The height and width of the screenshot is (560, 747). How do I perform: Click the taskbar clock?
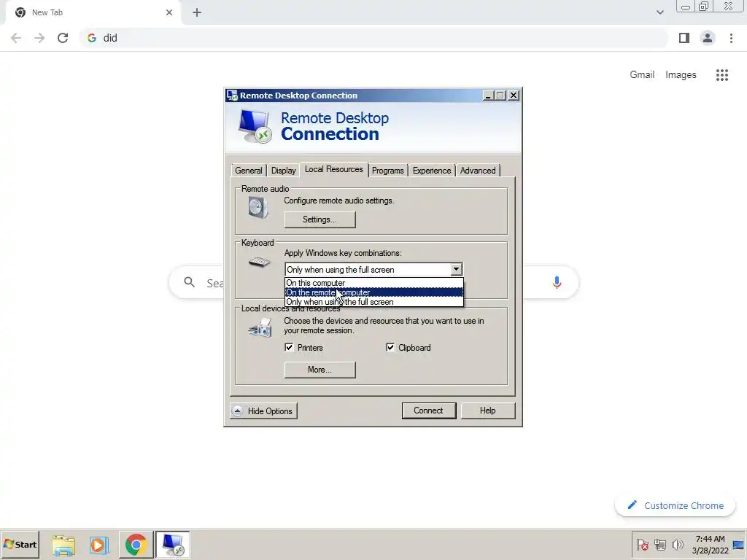[x=710, y=544]
